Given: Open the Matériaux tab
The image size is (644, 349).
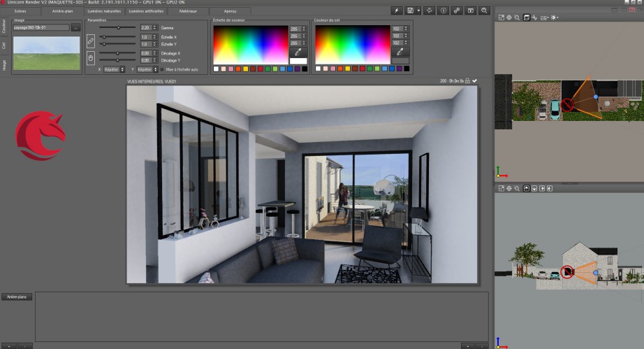Looking at the screenshot, I should coord(187,11).
